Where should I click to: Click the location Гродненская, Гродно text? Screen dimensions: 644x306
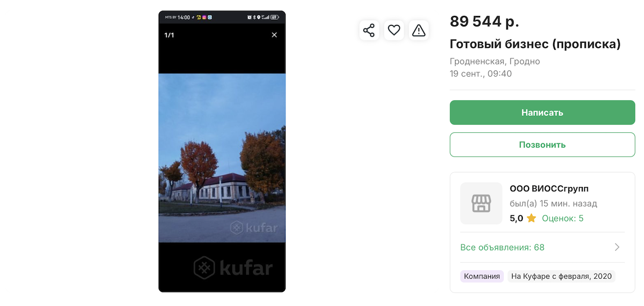pyautogui.click(x=495, y=61)
